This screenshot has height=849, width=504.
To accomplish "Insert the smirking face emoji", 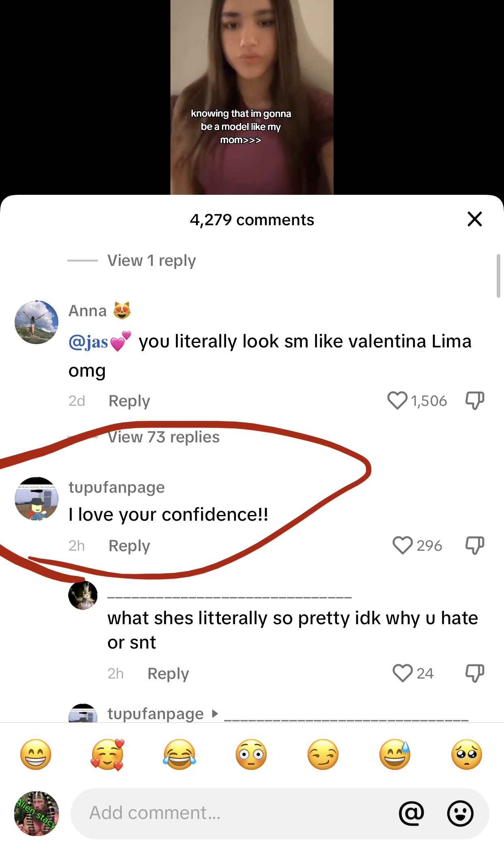I will pyautogui.click(x=323, y=754).
